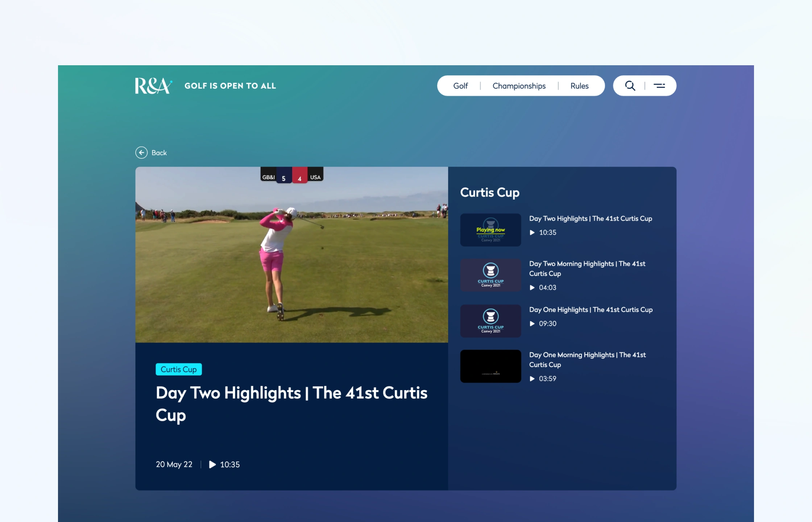Viewport: 812px width, 522px height.
Task: Click the cyan Curtis Cup tag
Action: (x=179, y=369)
